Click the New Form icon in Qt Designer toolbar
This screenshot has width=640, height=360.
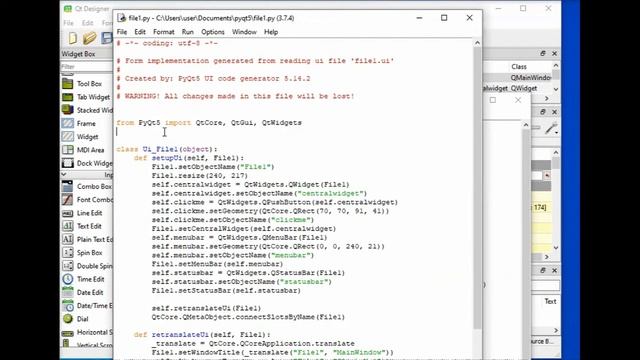click(73, 38)
